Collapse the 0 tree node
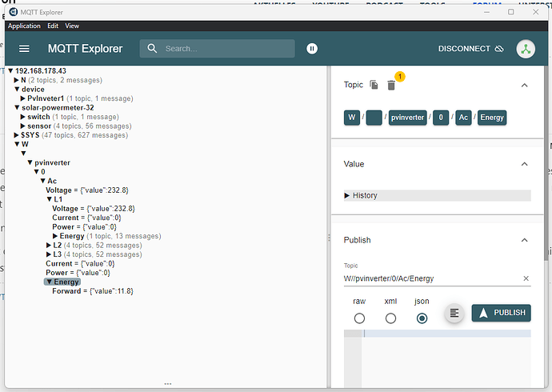The width and height of the screenshot is (552, 392). (x=36, y=172)
